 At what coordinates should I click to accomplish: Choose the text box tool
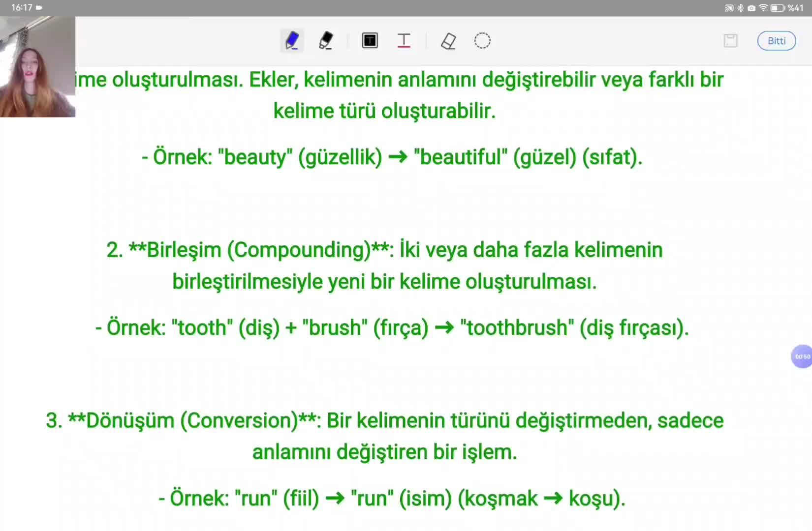[x=370, y=41]
